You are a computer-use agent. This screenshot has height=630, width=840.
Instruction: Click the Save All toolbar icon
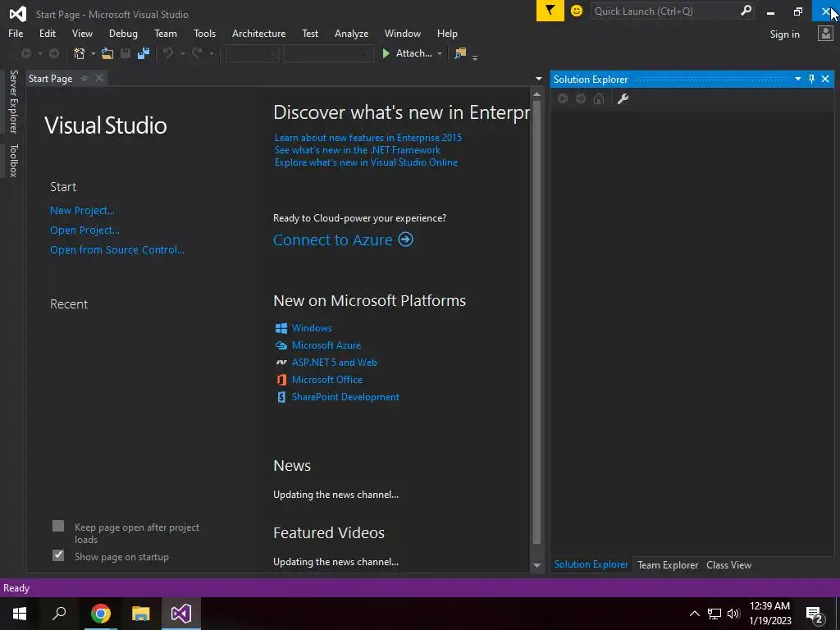tap(143, 53)
